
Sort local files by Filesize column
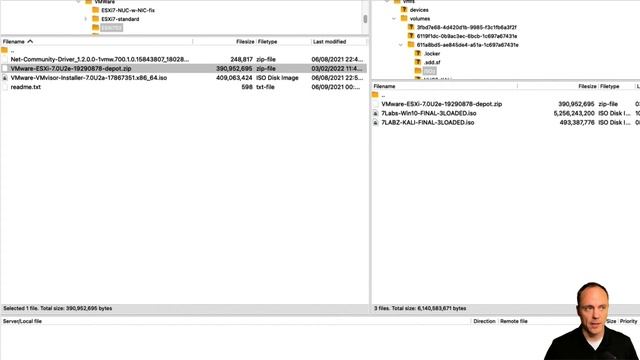pos(245,42)
